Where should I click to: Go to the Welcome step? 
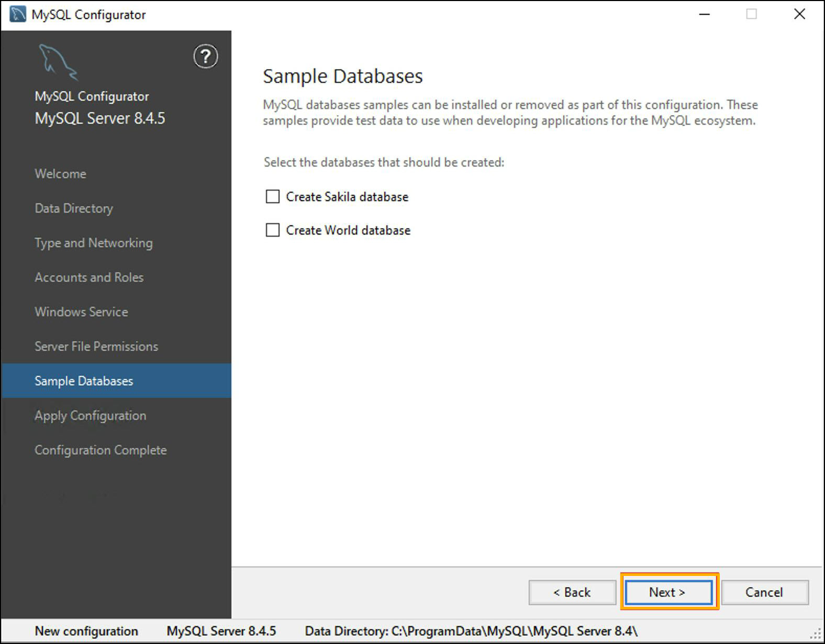pos(61,174)
